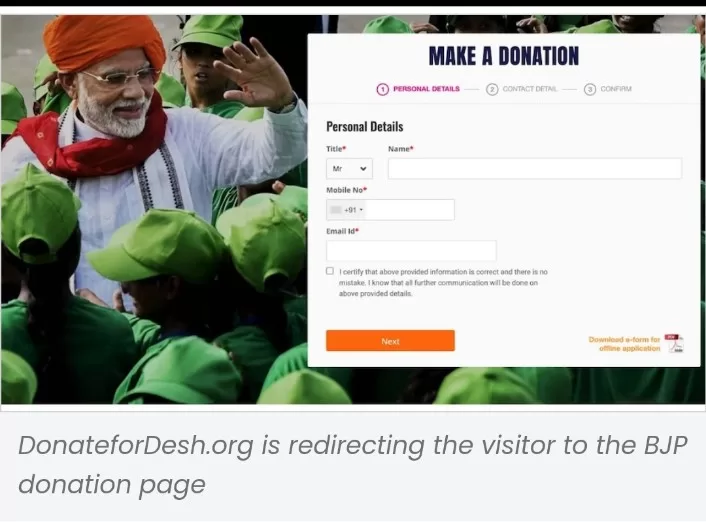Focus the Mobile No input field
Viewport: 706px width, 522px height.
pyautogui.click(x=410, y=210)
